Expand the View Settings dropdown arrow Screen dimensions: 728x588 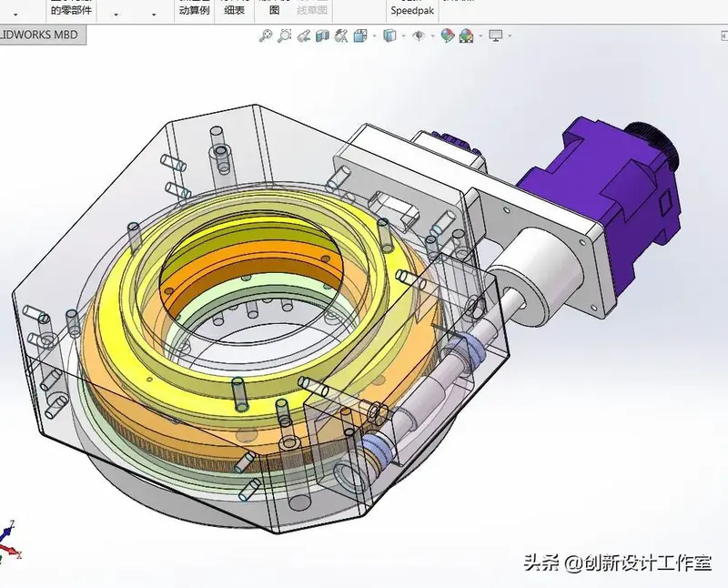(511, 36)
